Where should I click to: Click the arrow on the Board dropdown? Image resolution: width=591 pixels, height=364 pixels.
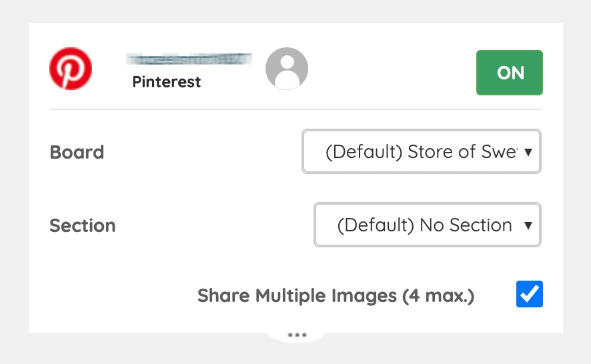528,152
